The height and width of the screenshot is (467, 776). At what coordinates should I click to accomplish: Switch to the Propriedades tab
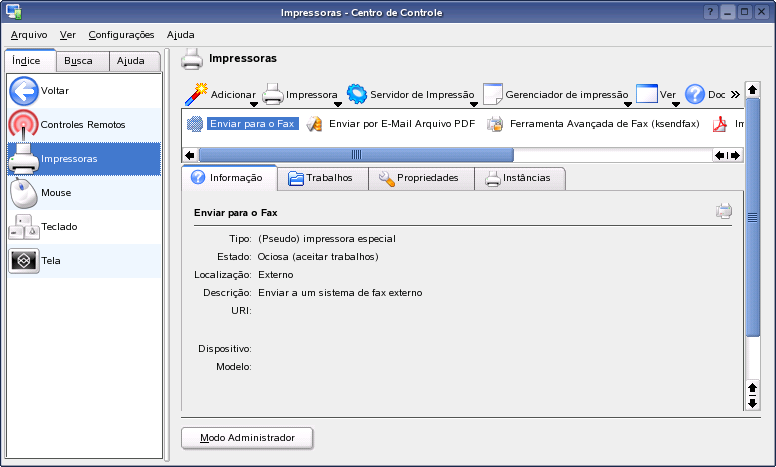(421, 179)
